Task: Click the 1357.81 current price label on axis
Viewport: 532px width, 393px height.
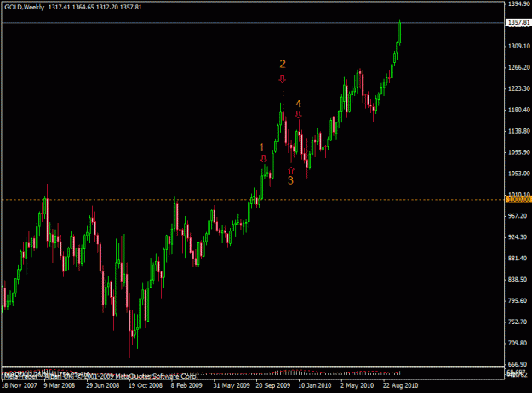Action: point(518,23)
